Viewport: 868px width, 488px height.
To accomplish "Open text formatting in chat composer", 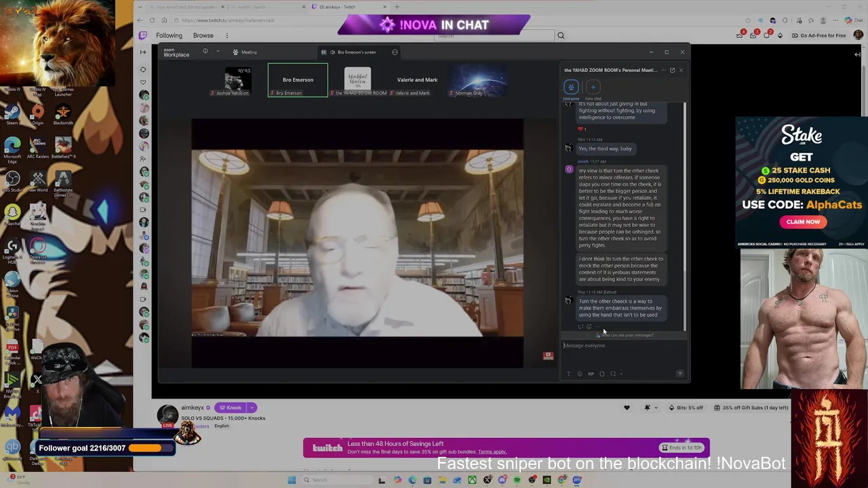I will coord(568,373).
